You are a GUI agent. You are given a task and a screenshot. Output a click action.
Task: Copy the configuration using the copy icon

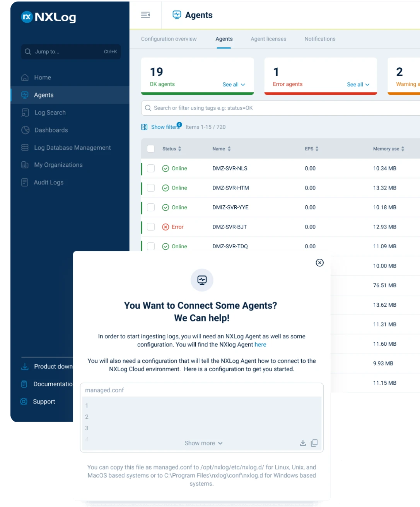pos(314,443)
